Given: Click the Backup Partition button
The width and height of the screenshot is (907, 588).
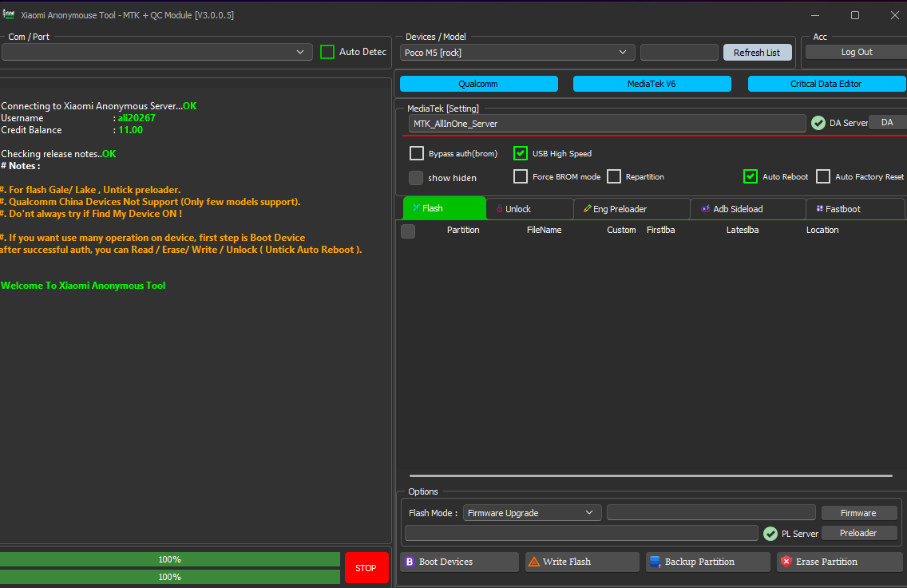Looking at the screenshot, I should tap(708, 562).
